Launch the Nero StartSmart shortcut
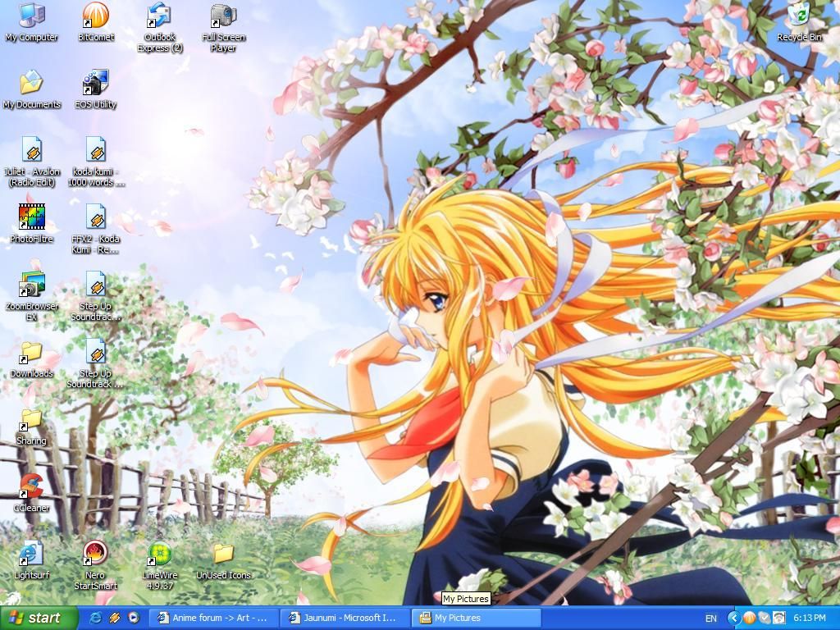The height and width of the screenshot is (630, 840). click(96, 566)
